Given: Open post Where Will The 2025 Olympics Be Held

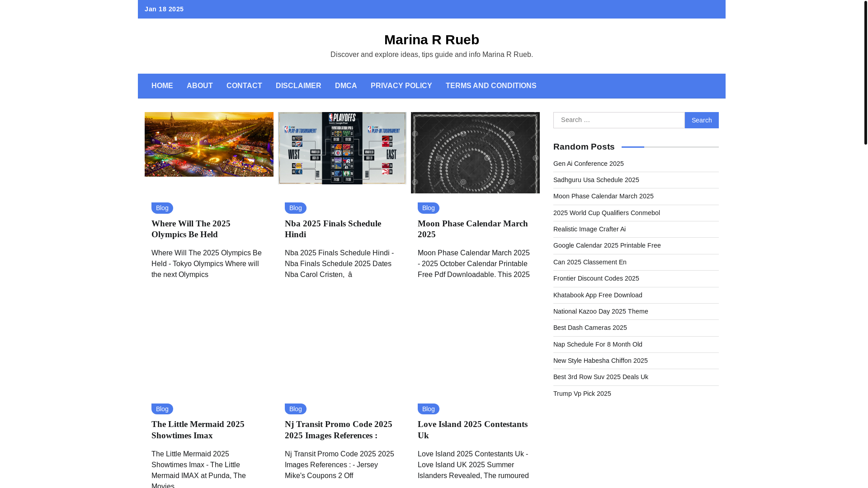Looking at the screenshot, I should click(191, 229).
